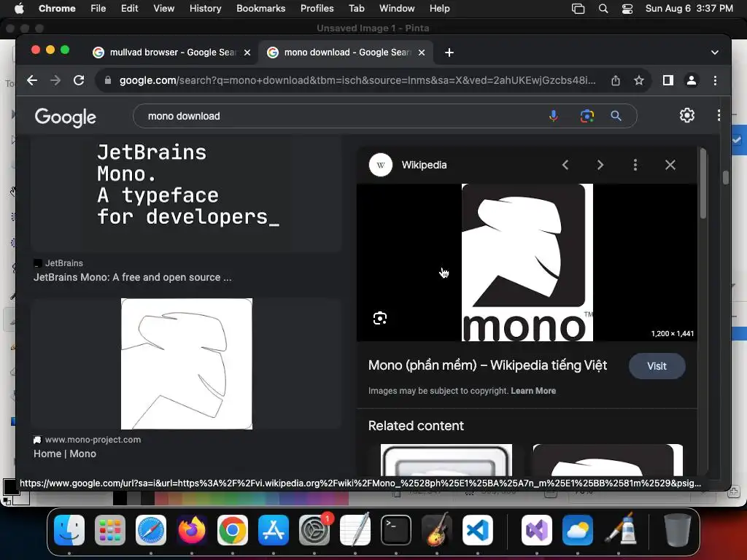Show next image in preview panel
Image resolution: width=747 pixels, height=560 pixels.
click(x=600, y=165)
